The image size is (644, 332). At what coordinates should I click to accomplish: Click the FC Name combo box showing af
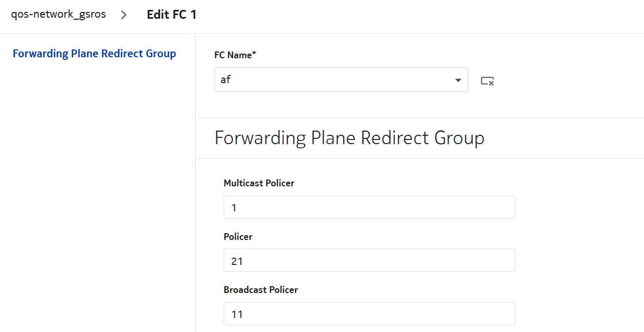coord(333,80)
